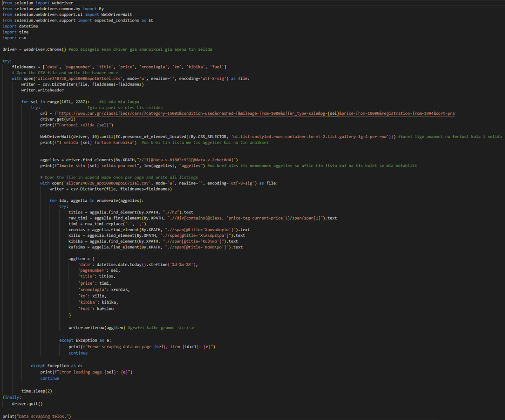Click the print 'Error loading page' line
Image resolution: width=505 pixels, height=420 pixels.
click(86, 372)
